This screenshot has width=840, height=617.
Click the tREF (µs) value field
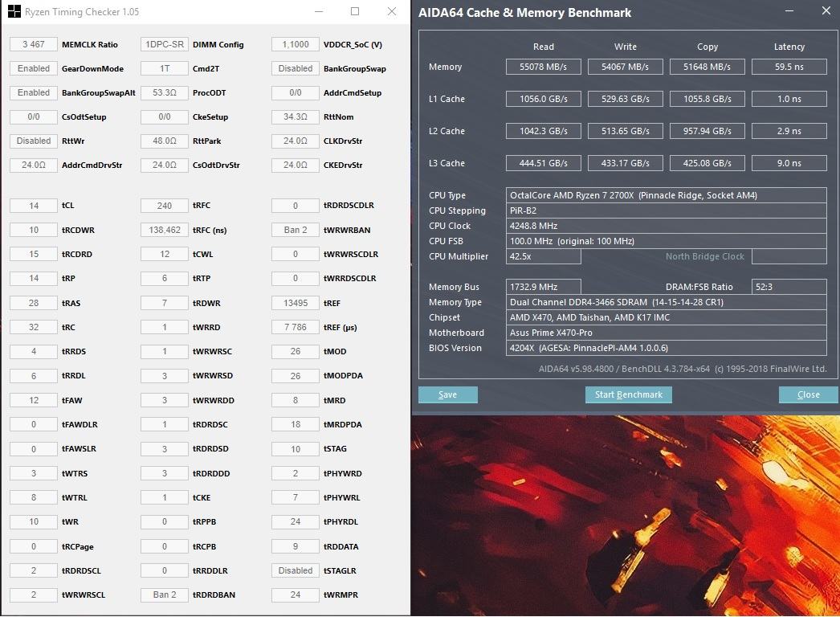pyautogui.click(x=296, y=327)
